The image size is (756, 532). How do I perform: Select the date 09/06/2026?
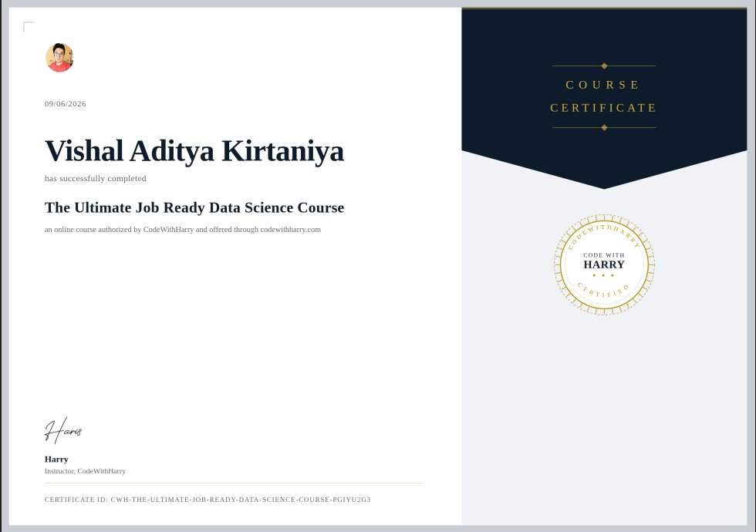click(66, 103)
